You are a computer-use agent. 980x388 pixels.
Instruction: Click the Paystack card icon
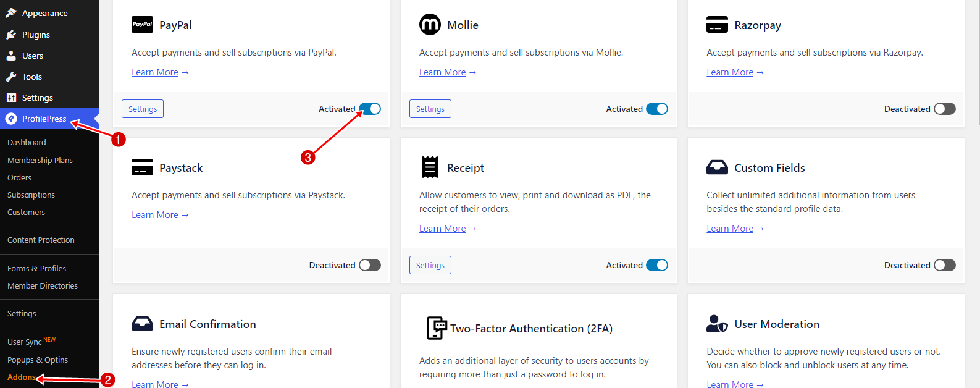coord(142,167)
